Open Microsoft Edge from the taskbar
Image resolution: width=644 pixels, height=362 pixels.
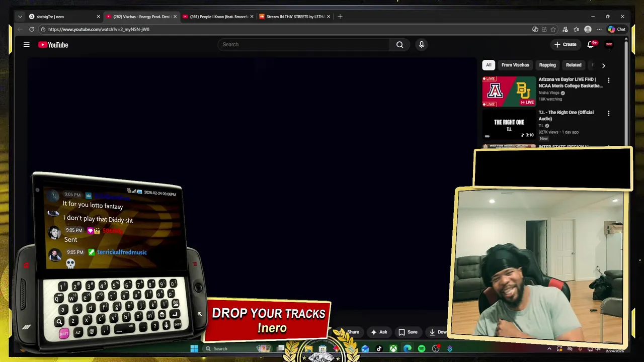click(408, 348)
